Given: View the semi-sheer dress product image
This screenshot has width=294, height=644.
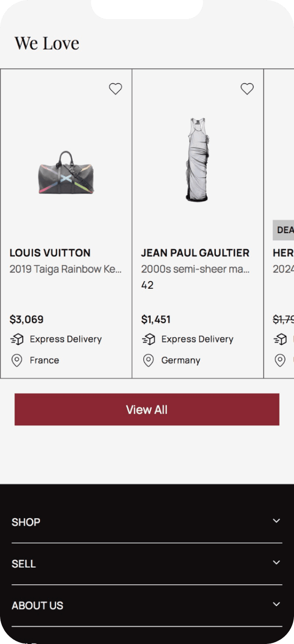Looking at the screenshot, I should pos(198,159).
